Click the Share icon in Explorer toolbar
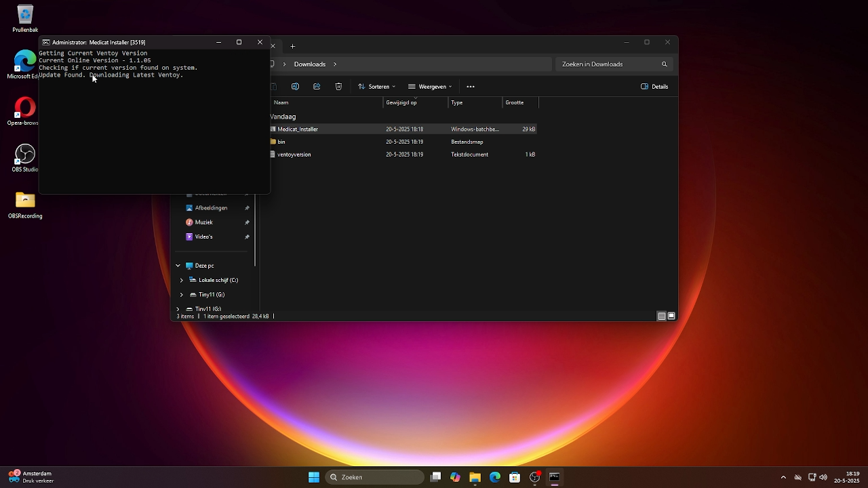 pyautogui.click(x=317, y=87)
